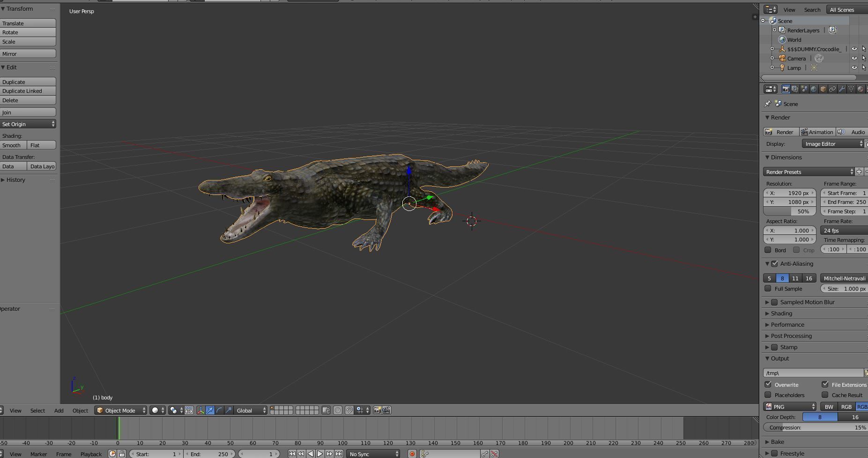Click the record auto-keyframe button
The image size is (868, 458).
[x=412, y=454]
